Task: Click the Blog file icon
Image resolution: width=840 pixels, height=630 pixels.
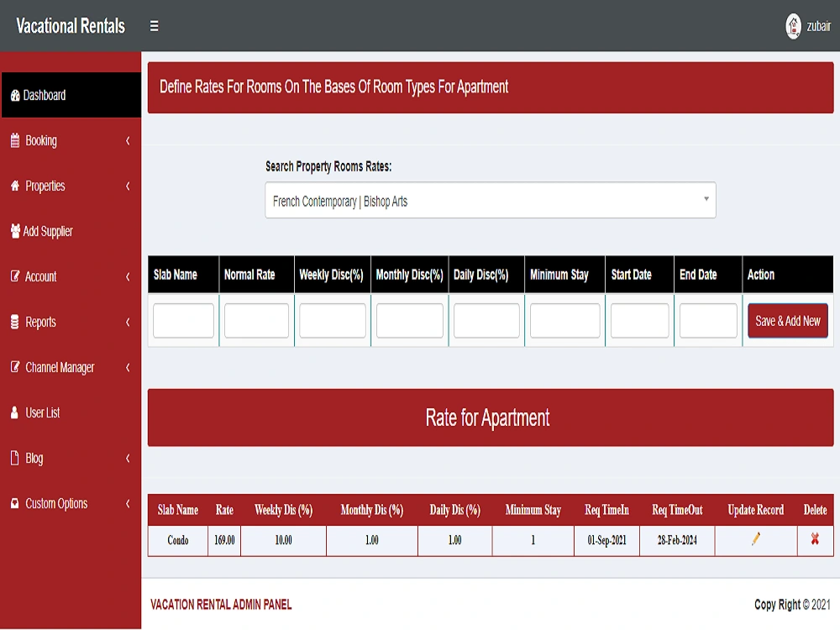Action: click(14, 458)
